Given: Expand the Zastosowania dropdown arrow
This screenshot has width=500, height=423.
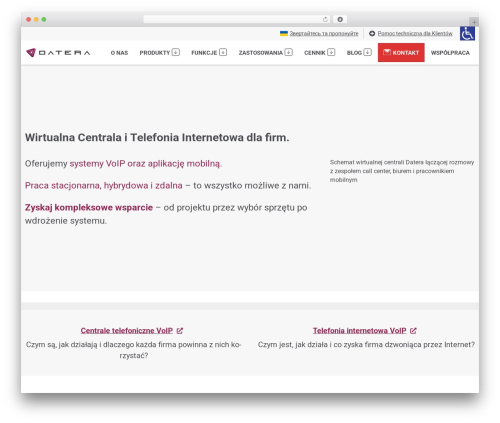Looking at the screenshot, I should click(x=289, y=52).
